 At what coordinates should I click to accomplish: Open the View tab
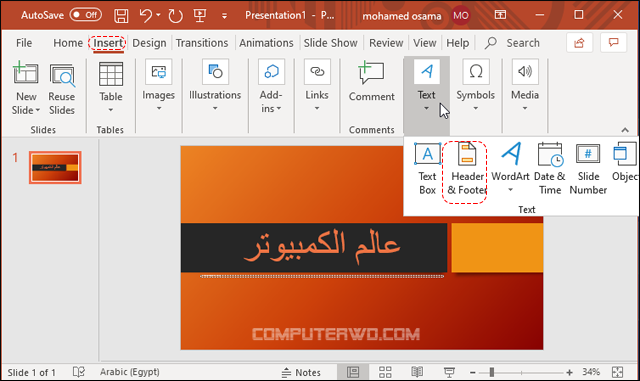click(x=424, y=43)
